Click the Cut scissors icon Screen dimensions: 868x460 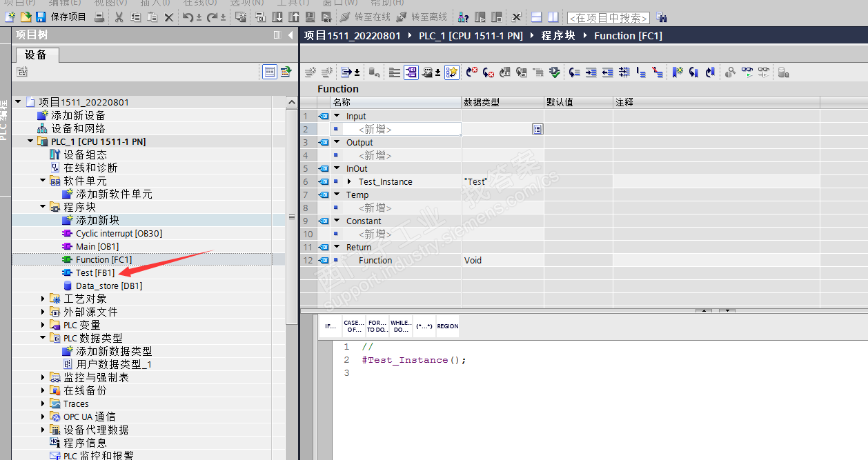(119, 17)
